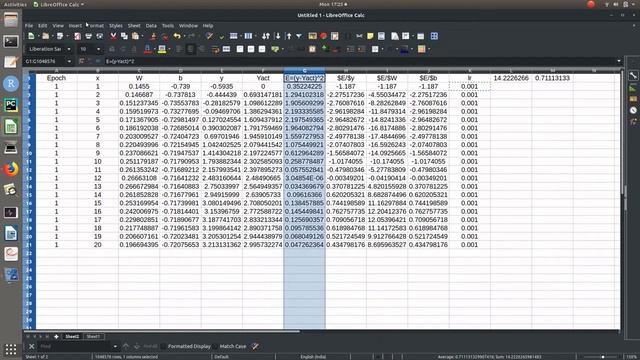Image resolution: width=640 pixels, height=360 pixels.
Task: Click background highlight color swatch
Action: (x=162, y=49)
